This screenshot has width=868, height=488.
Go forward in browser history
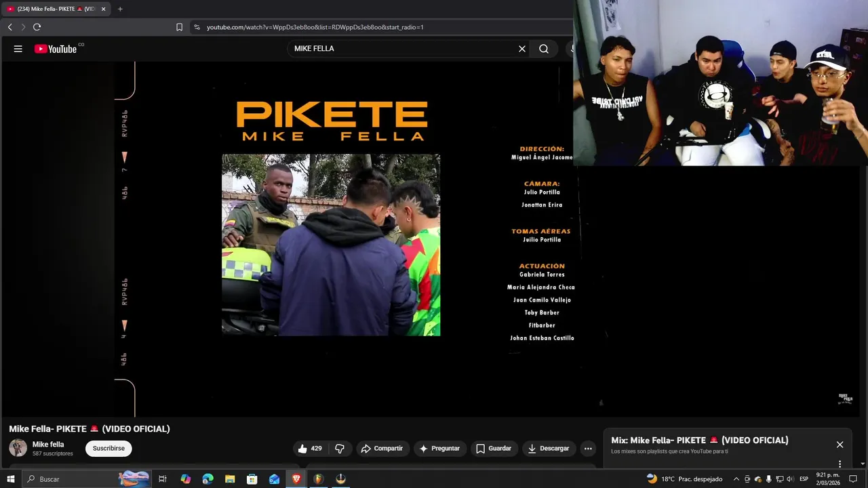[23, 27]
